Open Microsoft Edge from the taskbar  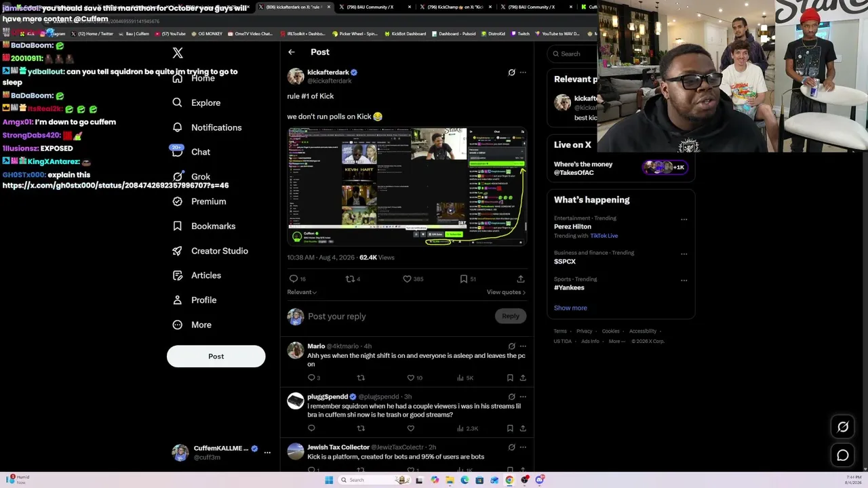click(465, 480)
